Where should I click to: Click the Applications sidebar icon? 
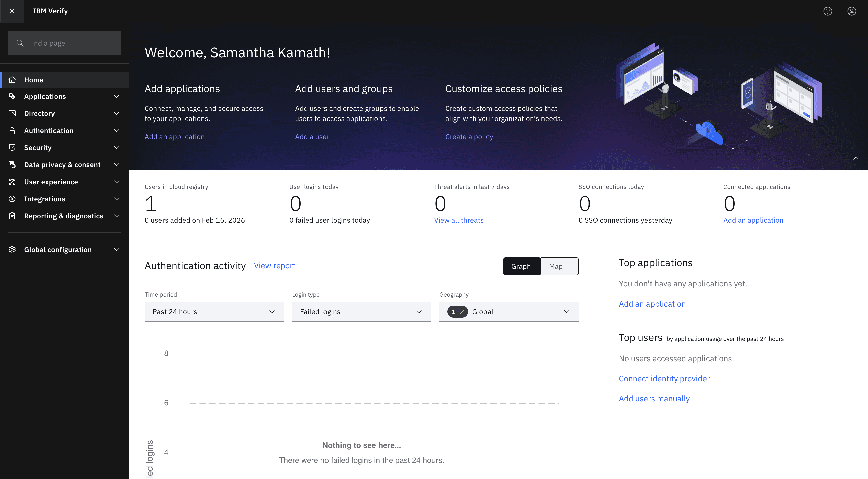point(12,97)
